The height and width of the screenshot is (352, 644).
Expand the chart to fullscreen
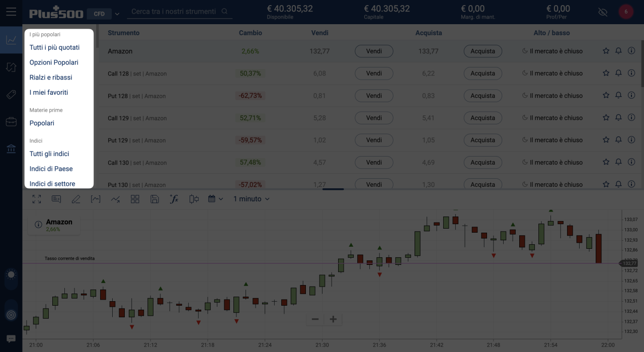[37, 199]
